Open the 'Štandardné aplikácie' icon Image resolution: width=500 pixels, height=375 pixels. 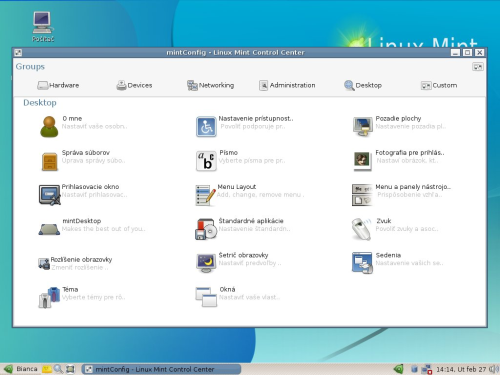206,229
